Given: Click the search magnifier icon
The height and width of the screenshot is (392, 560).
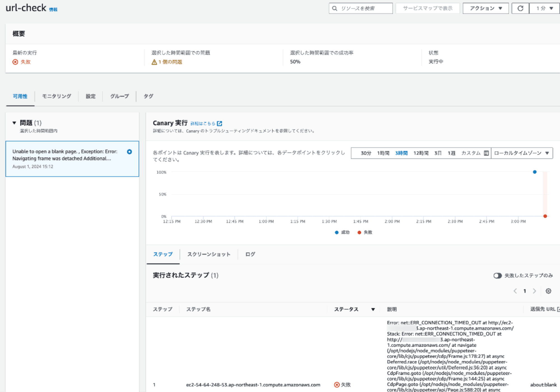Looking at the screenshot, I should (x=335, y=8).
